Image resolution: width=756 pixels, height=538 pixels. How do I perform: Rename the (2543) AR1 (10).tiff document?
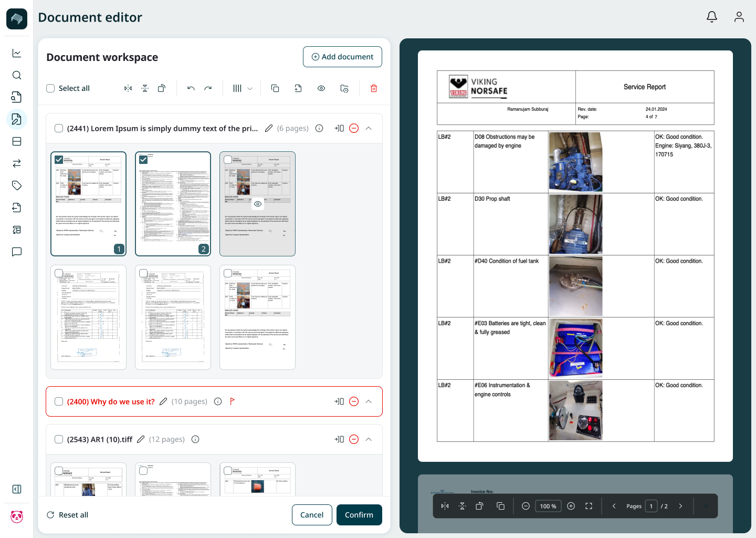(141, 439)
